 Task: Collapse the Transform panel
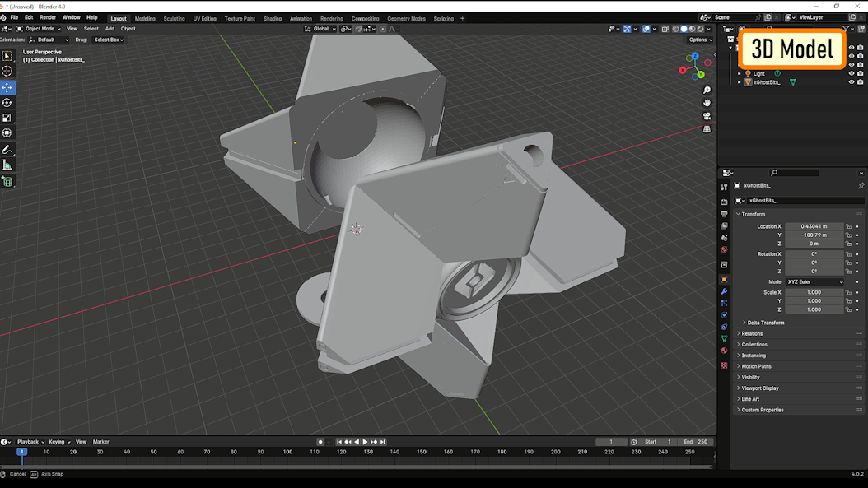coord(753,214)
